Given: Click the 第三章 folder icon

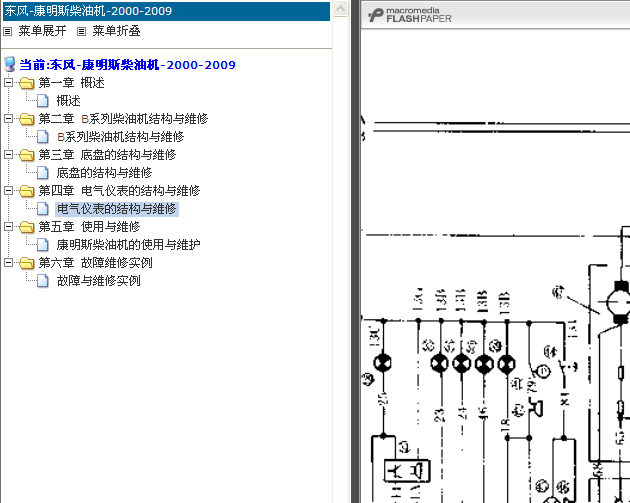Looking at the screenshot, I should [x=27, y=155].
